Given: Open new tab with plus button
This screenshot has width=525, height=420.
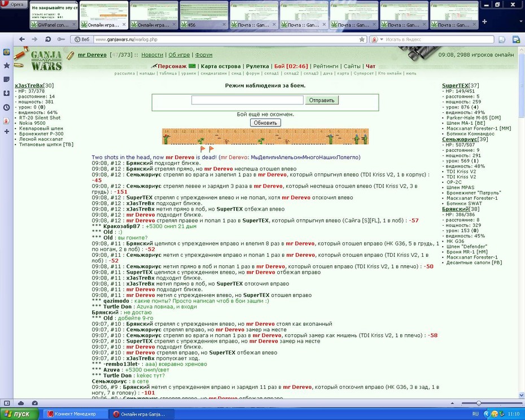Looking at the screenshot, I should (484, 21).
